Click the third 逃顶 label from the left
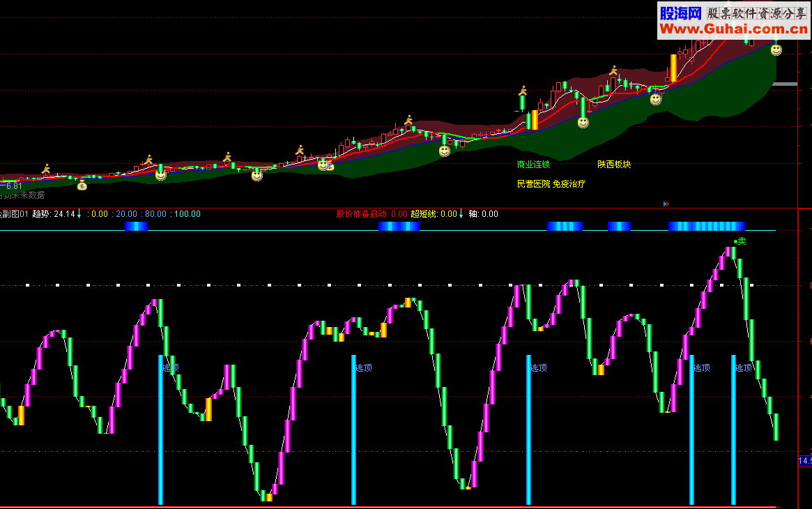The height and width of the screenshot is (509, 812). [x=539, y=367]
